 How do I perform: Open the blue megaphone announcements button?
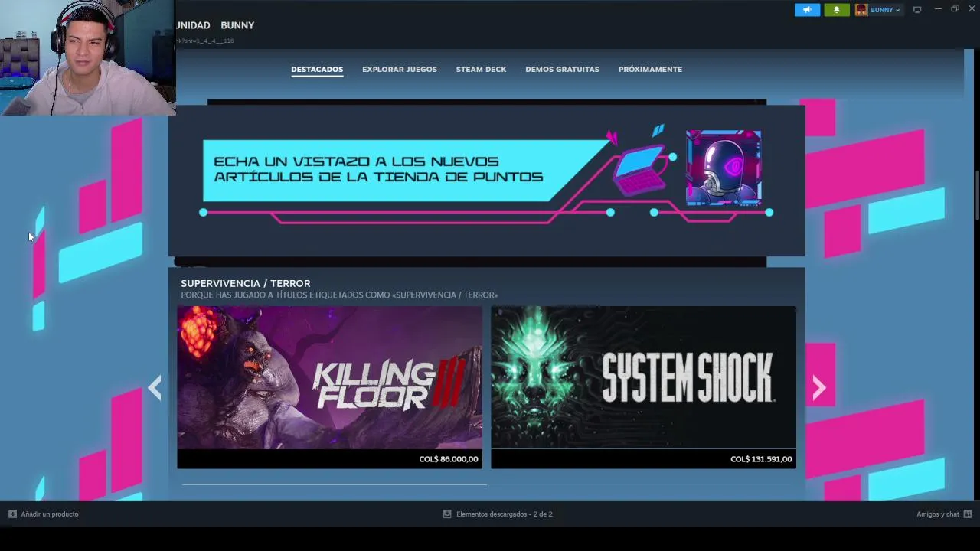[x=807, y=10]
